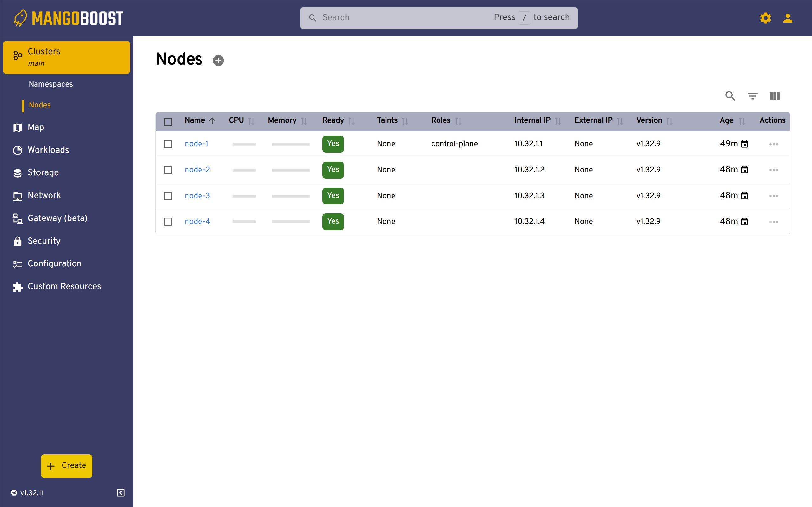Check the checkbox for node-3
Image resolution: width=812 pixels, height=507 pixels.
pos(168,196)
